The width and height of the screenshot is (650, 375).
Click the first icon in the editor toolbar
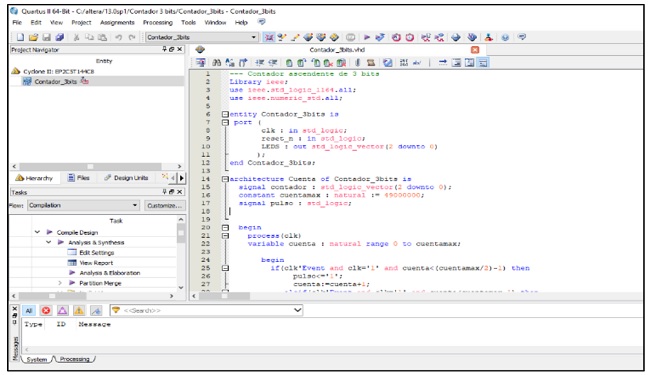click(x=201, y=63)
